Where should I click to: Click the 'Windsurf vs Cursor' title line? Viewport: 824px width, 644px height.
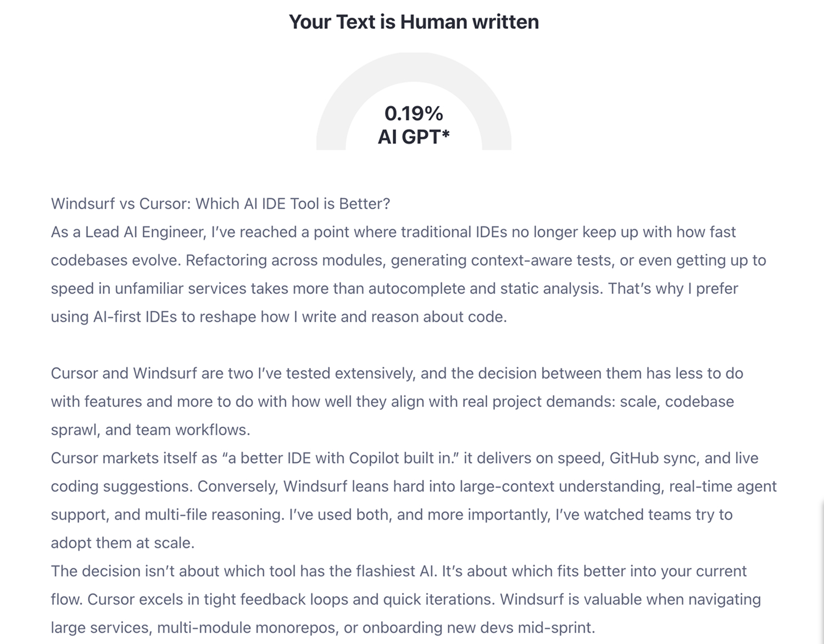pos(220,204)
